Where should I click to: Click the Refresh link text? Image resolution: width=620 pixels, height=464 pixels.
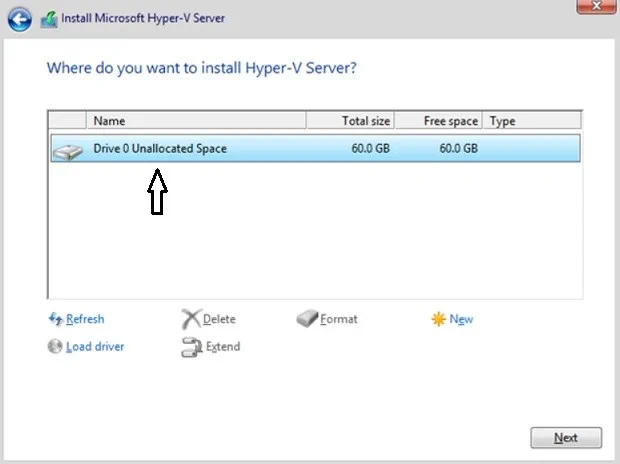85,319
